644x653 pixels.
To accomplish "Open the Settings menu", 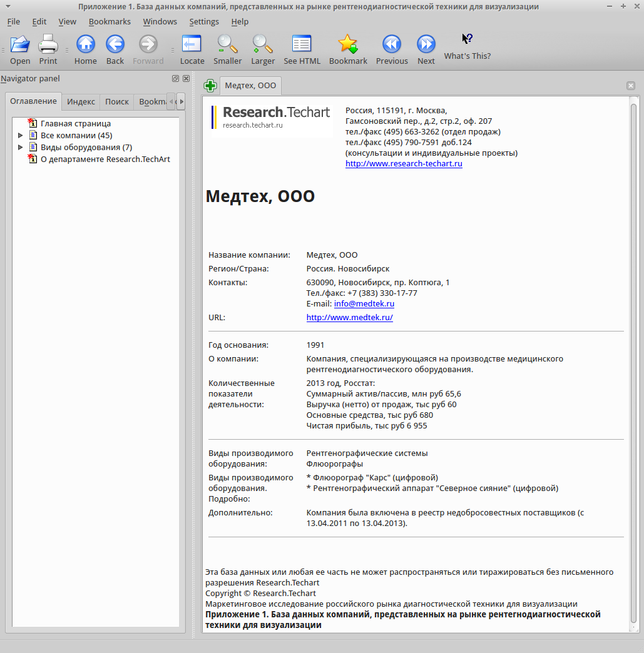I will (204, 22).
